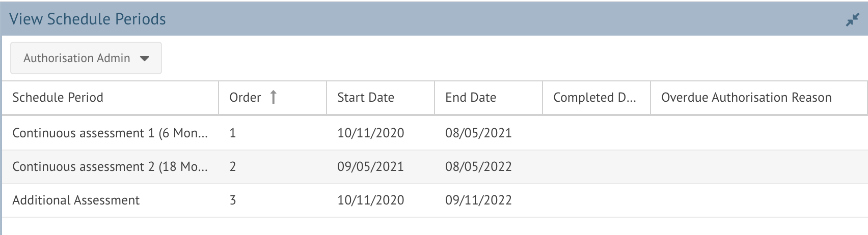Click the Authorisation Admin caret arrow
This screenshot has height=235, width=868.
click(145, 58)
